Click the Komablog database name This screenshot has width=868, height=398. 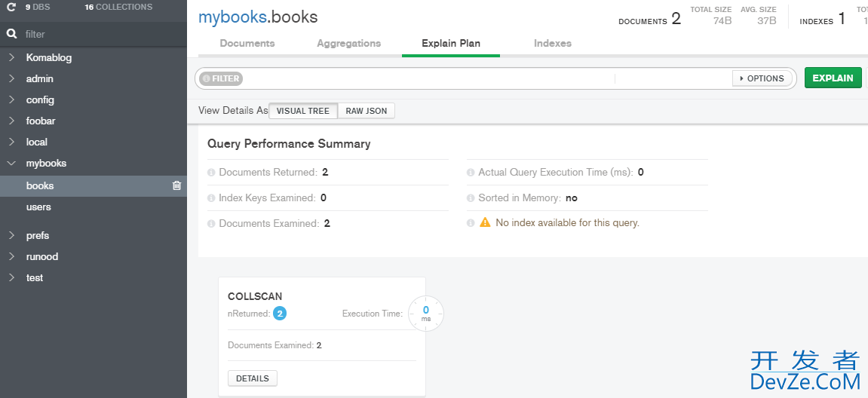[x=49, y=57]
